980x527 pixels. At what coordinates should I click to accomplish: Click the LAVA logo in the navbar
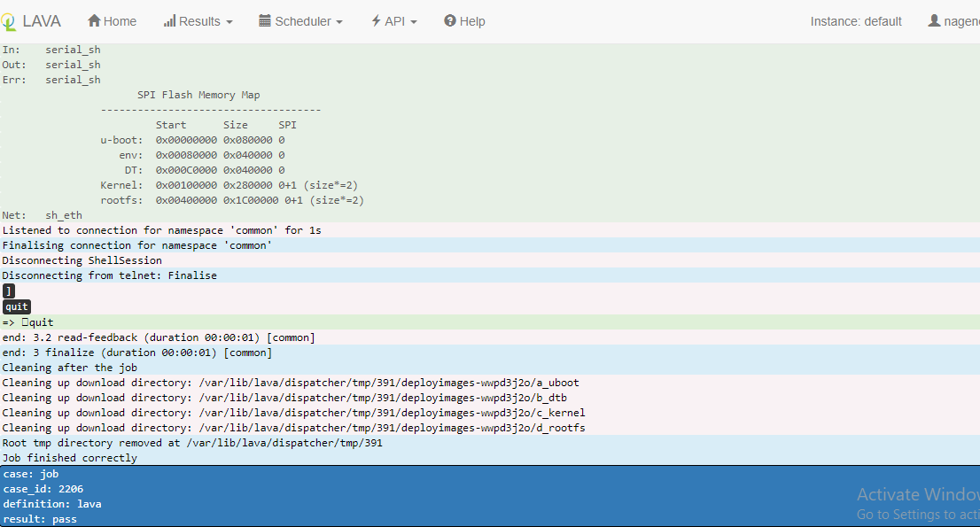(31, 21)
